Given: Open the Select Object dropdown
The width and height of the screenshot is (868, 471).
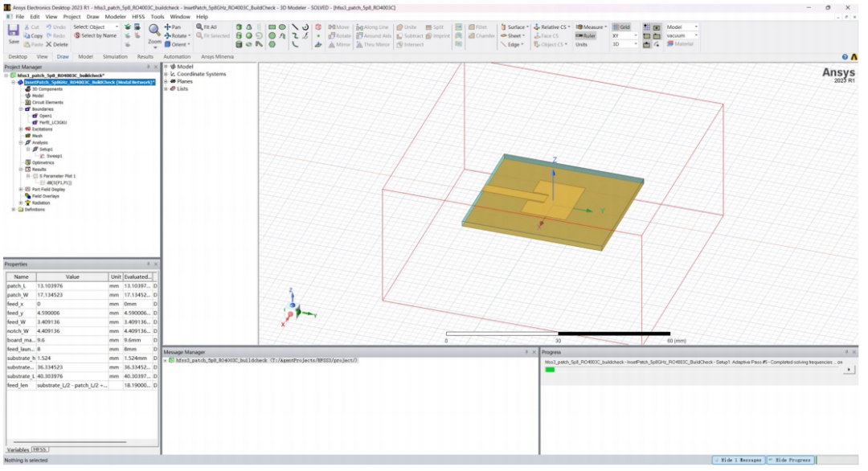Looking at the screenshot, I should (x=95, y=27).
